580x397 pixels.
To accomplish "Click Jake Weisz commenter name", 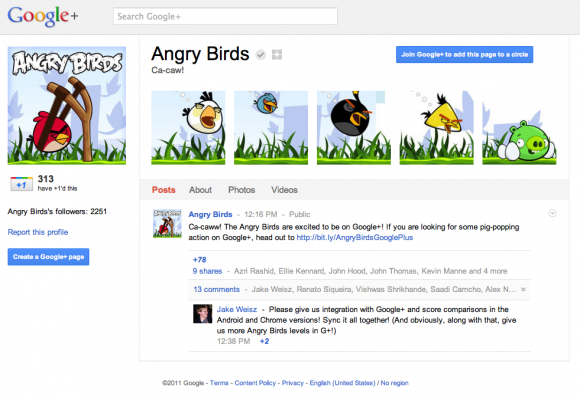I will tap(237, 309).
